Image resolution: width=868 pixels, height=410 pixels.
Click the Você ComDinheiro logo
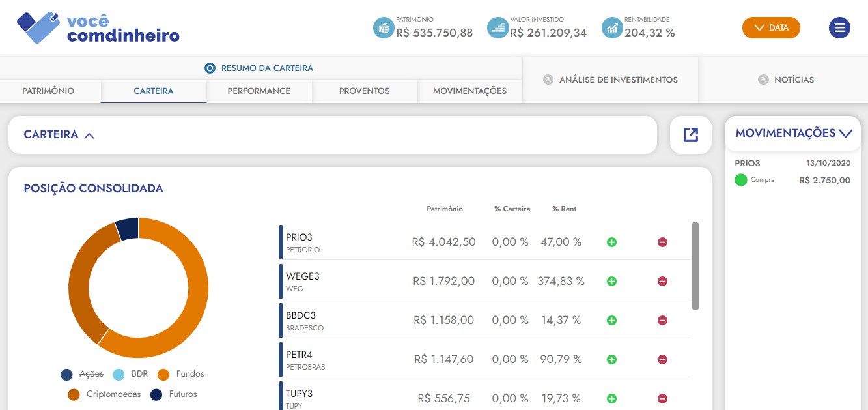[x=98, y=28]
